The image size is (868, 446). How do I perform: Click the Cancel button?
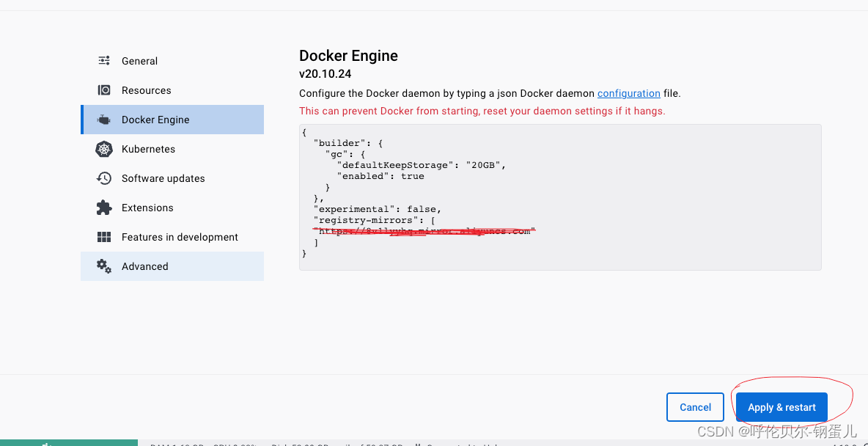pos(695,407)
